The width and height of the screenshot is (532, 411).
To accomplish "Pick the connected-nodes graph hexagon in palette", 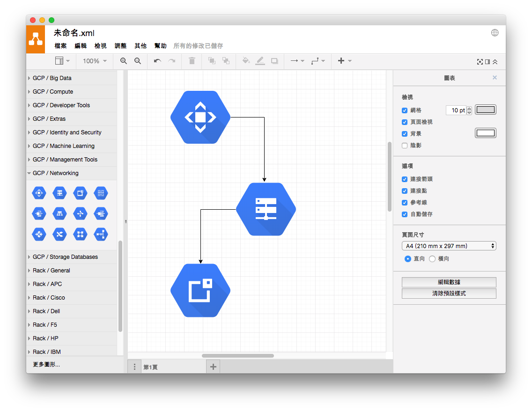I will pyautogui.click(x=81, y=213).
